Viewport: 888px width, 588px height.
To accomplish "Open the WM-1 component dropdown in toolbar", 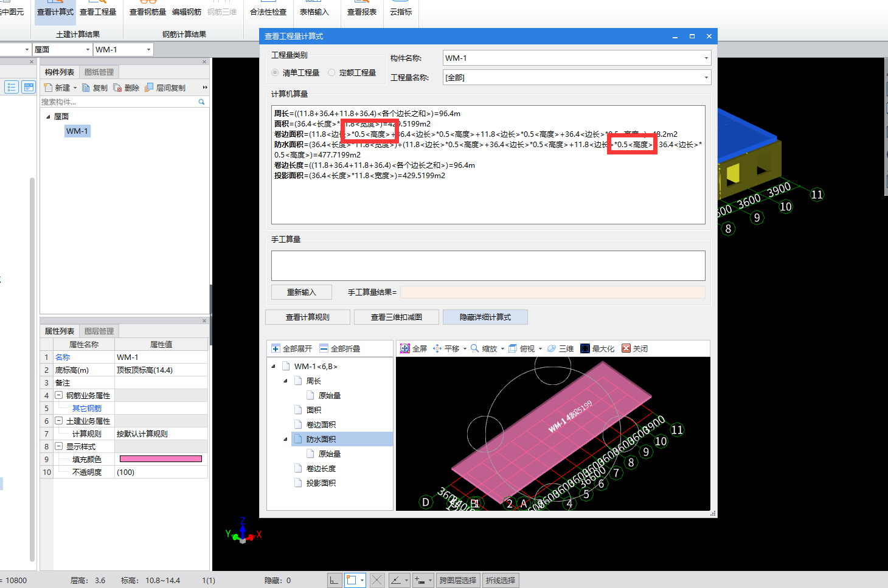I will pos(148,50).
